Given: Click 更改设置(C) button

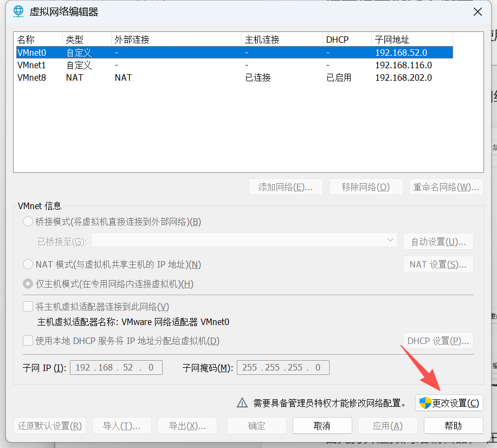Looking at the screenshot, I should tap(449, 403).
